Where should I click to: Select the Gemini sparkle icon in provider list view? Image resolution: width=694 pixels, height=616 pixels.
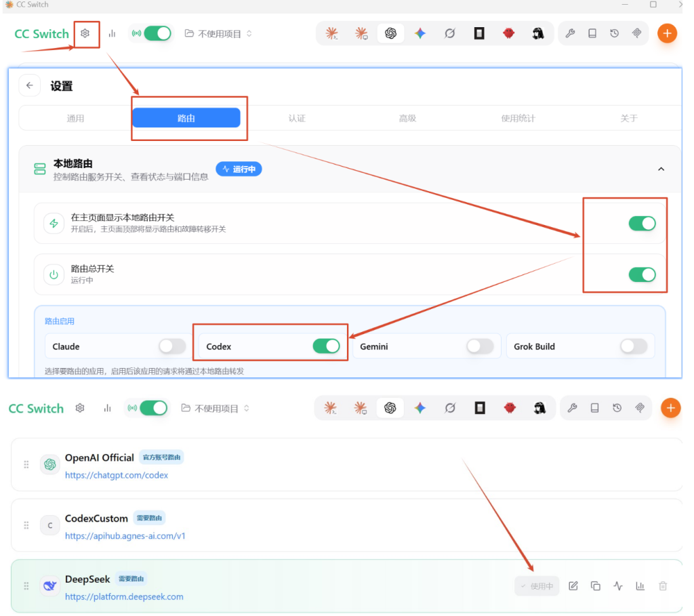[420, 408]
